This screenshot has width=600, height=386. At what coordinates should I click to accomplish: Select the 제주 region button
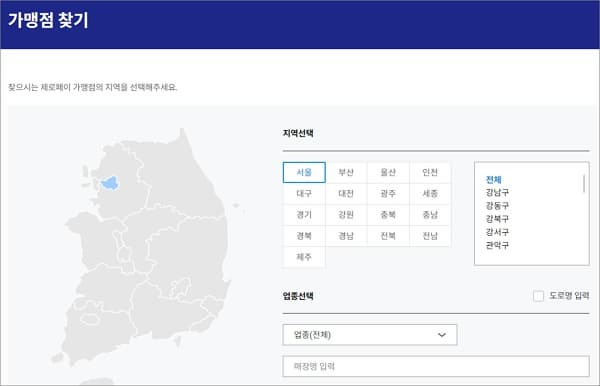pyautogui.click(x=304, y=257)
